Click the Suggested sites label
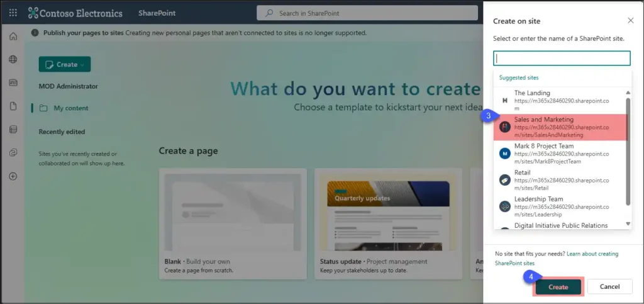The image size is (644, 304). (x=519, y=77)
